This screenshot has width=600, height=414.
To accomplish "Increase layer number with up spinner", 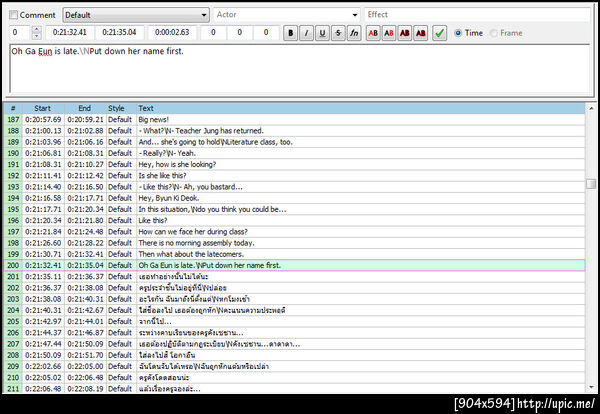I will pyautogui.click(x=36, y=29).
